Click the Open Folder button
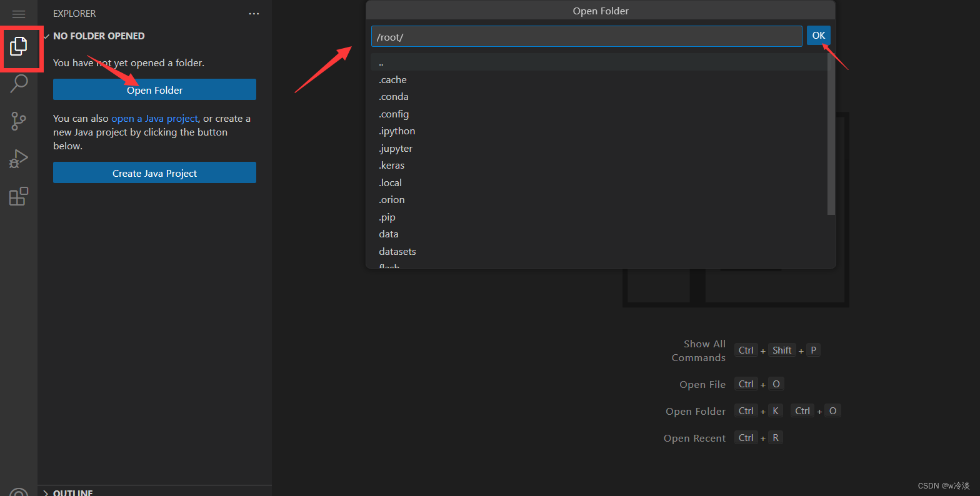The height and width of the screenshot is (496, 980). click(154, 89)
